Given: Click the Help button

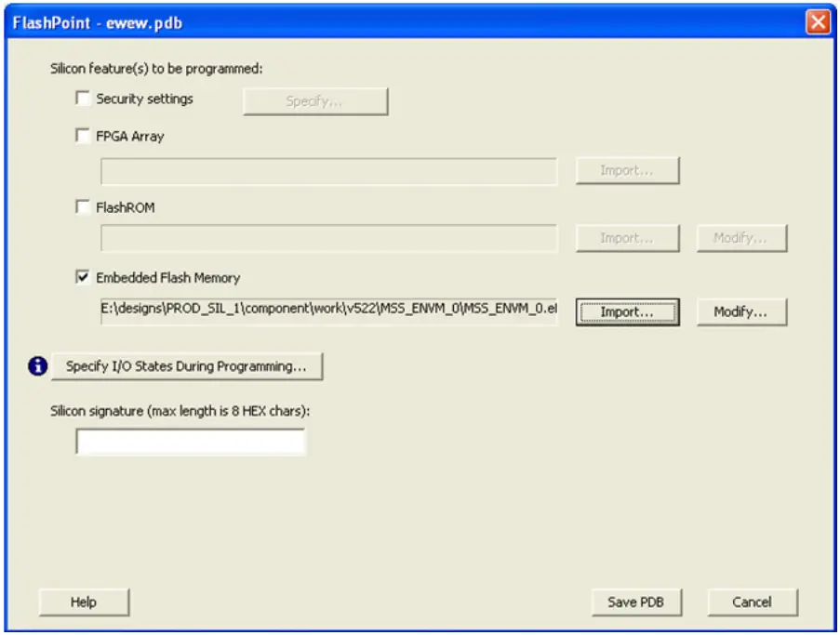Looking at the screenshot, I should point(83,602).
